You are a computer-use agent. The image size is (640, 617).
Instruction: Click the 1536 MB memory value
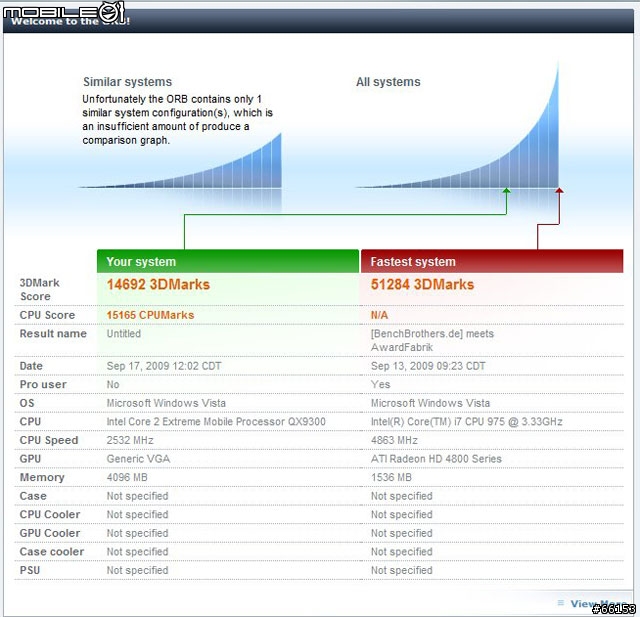click(x=391, y=477)
